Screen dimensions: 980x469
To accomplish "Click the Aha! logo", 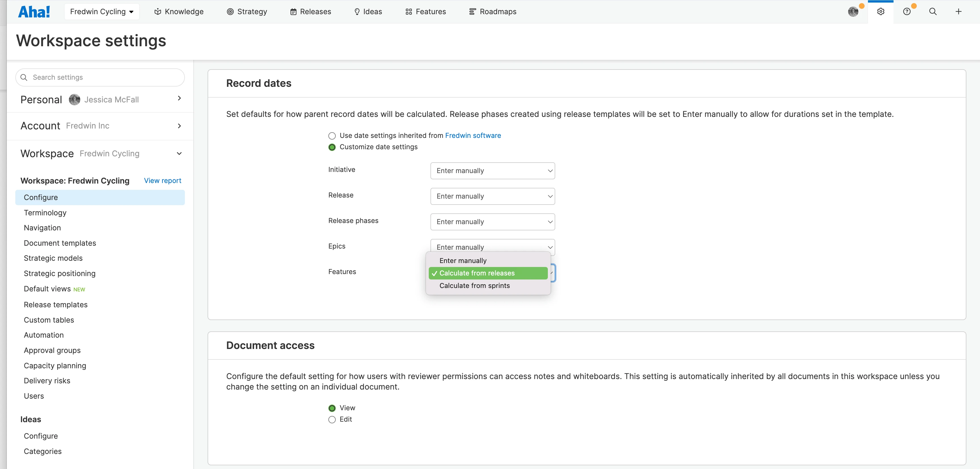I will [34, 12].
